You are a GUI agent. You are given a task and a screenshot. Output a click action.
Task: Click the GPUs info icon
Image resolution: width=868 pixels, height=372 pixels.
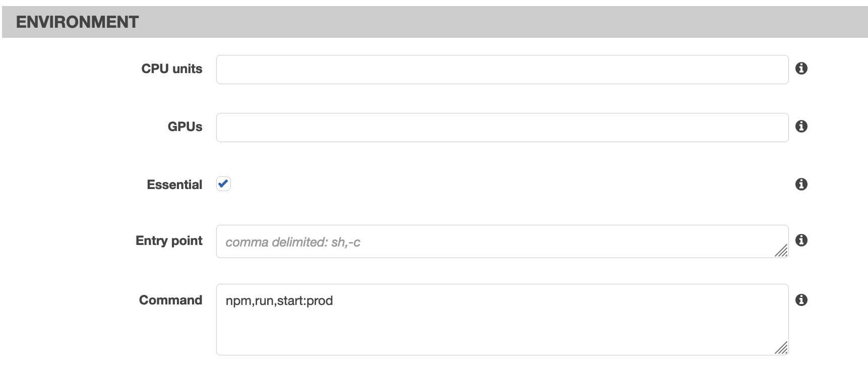801,127
